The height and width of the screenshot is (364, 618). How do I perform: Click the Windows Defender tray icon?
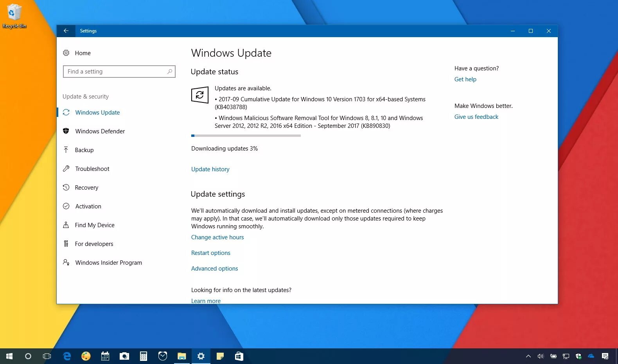click(578, 356)
